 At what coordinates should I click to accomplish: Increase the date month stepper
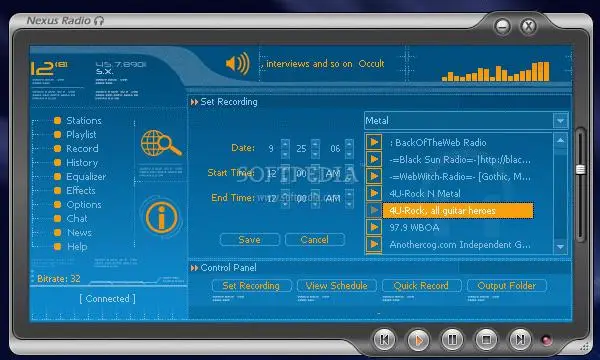(x=285, y=144)
